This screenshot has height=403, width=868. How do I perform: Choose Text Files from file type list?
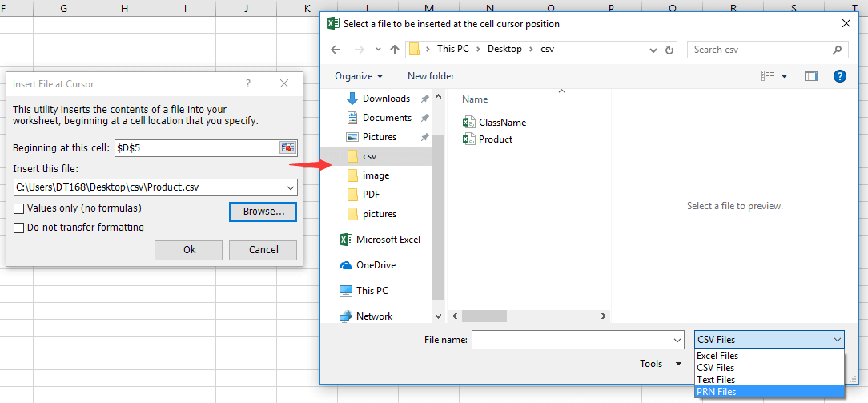click(x=770, y=380)
